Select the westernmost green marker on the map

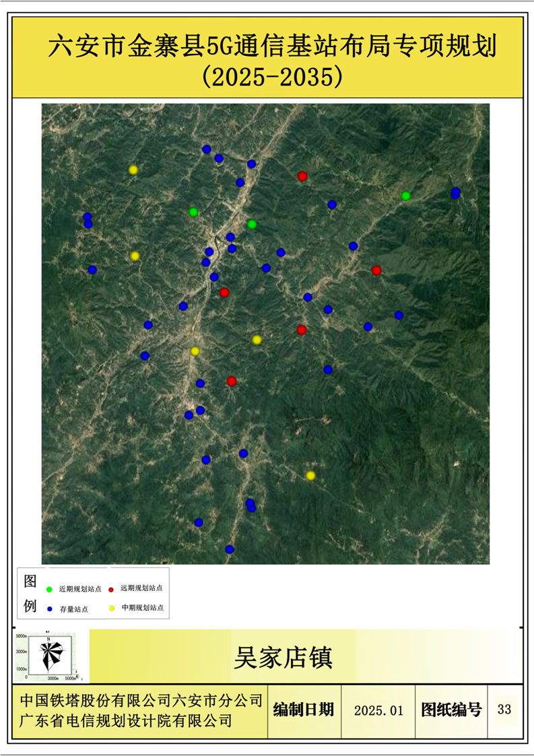point(193,212)
